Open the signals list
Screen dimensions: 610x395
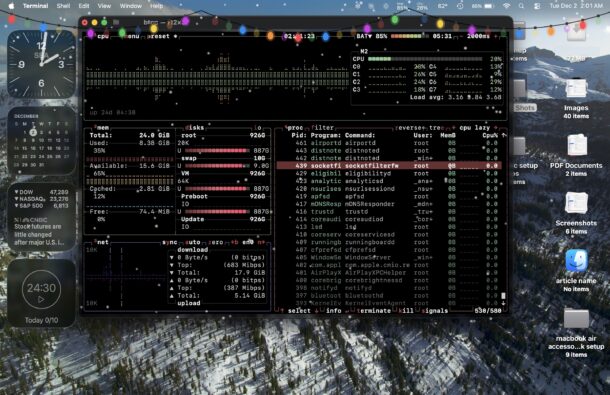(x=434, y=311)
